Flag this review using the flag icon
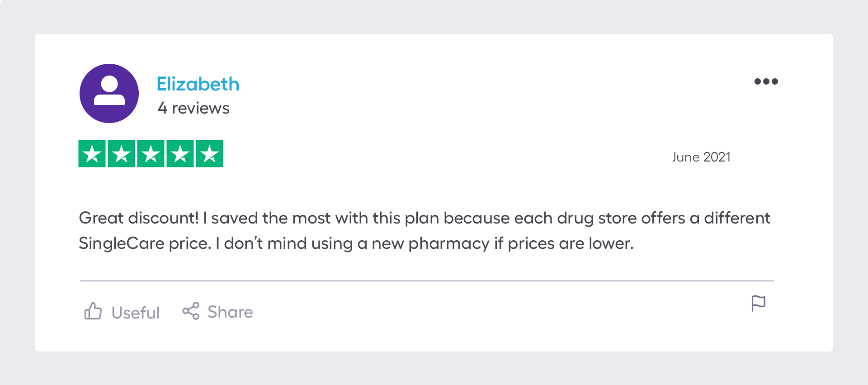Screen dimensions: 868x385 tap(759, 304)
